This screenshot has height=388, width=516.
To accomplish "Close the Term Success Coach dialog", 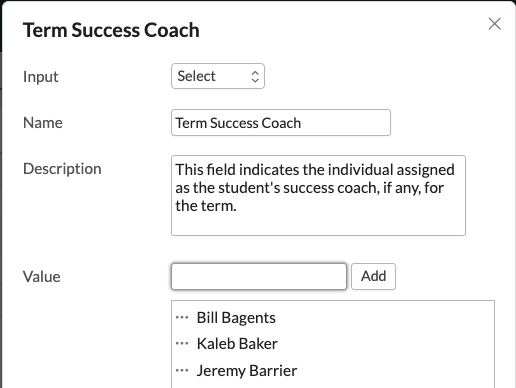I will click(x=494, y=24).
